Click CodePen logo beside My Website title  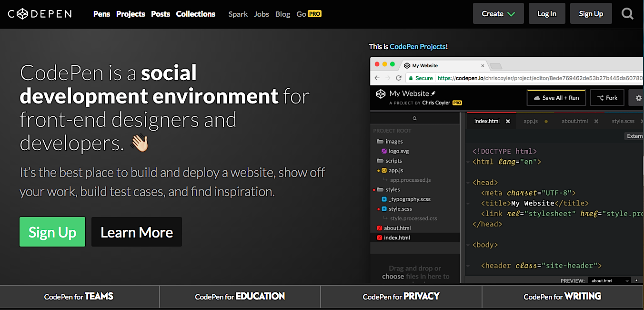pyautogui.click(x=380, y=93)
